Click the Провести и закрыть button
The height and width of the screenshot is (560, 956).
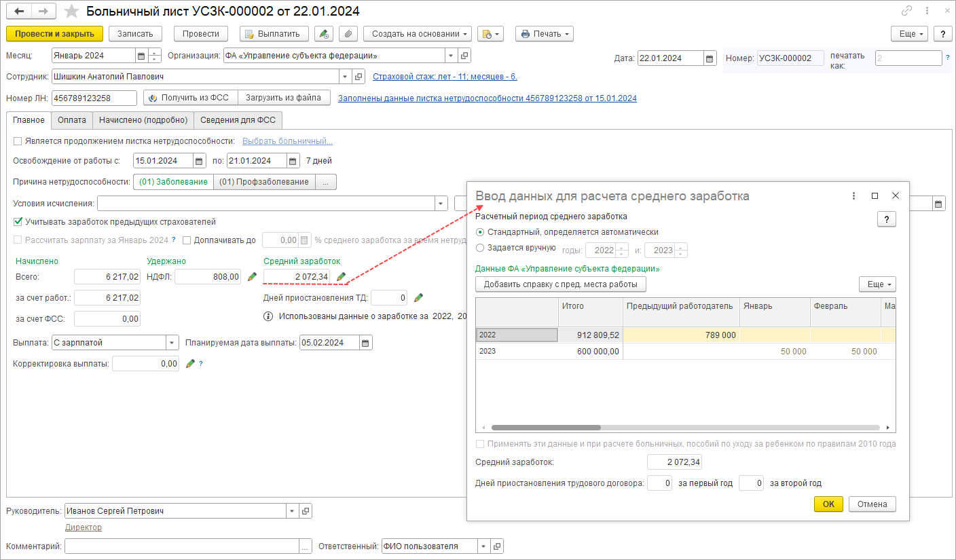click(55, 34)
